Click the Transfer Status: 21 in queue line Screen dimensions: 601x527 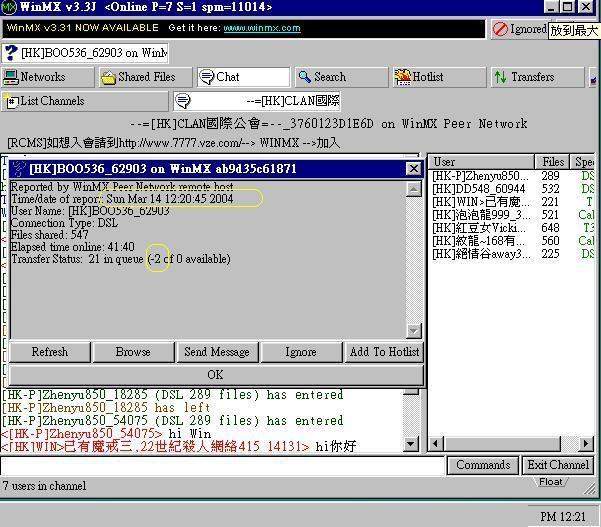[121, 259]
